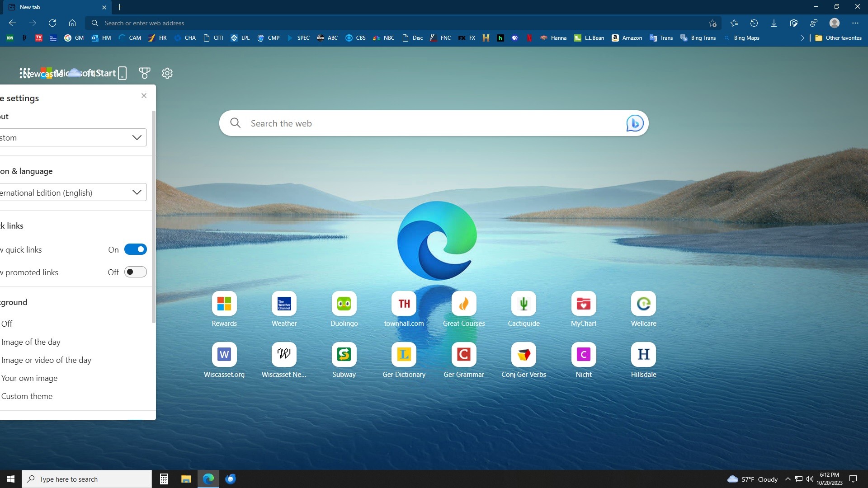The image size is (868, 488).
Task: Open a new browser tab
Action: tap(119, 7)
